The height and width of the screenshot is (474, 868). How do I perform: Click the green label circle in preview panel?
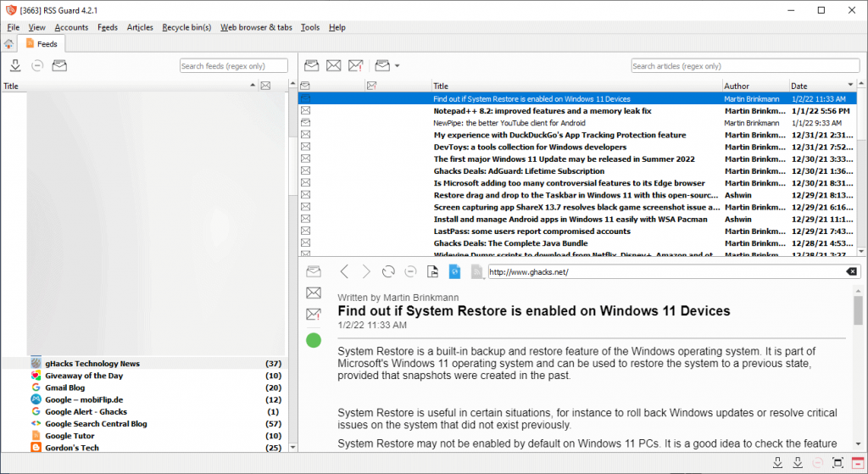tap(314, 340)
